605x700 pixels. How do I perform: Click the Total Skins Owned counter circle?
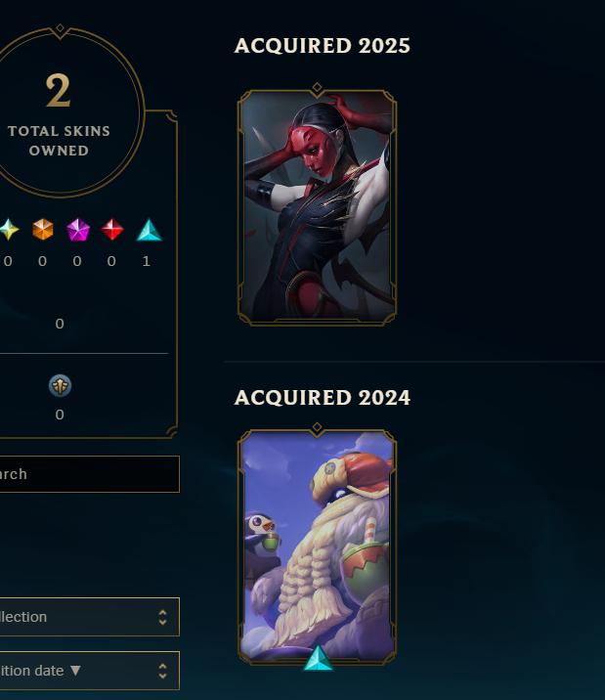[61, 111]
